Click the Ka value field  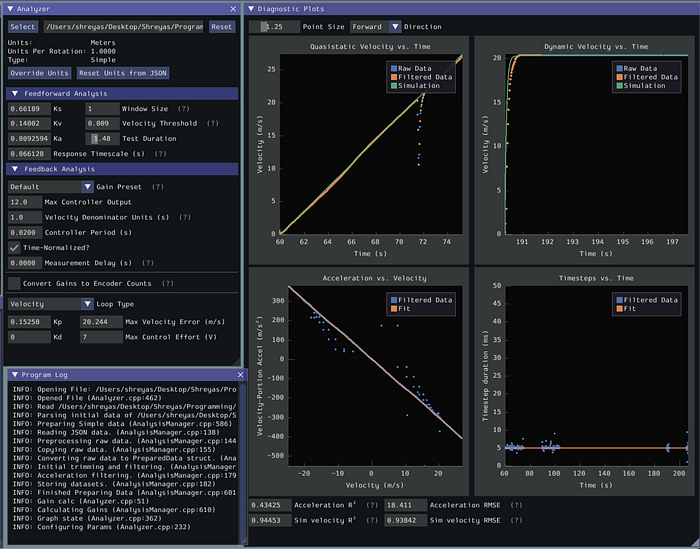pos(29,139)
